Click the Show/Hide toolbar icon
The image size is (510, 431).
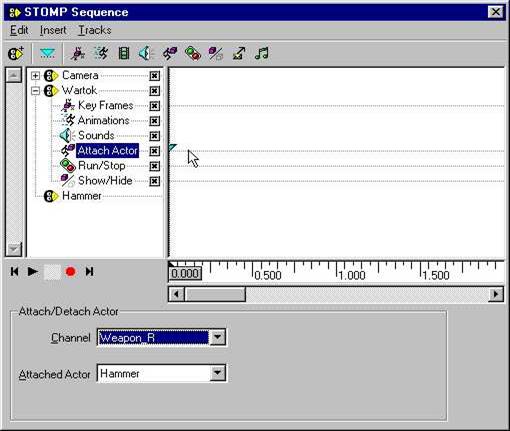[x=216, y=53]
